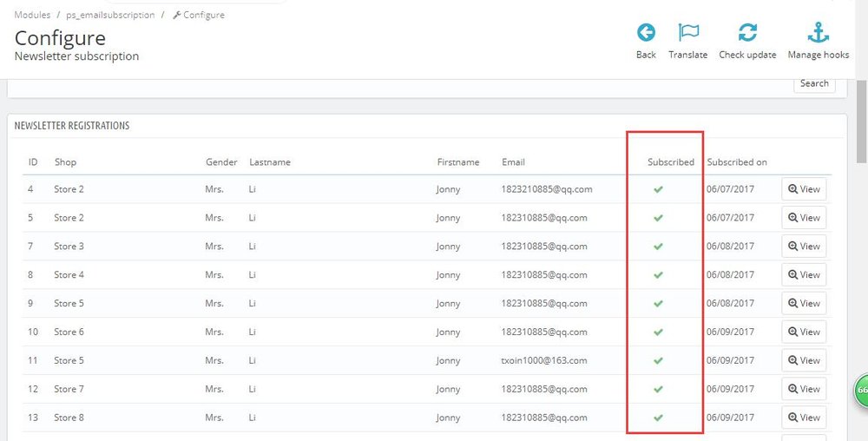
Task: Click the subscribed checkmark for Store 7 row
Action: [x=658, y=389]
